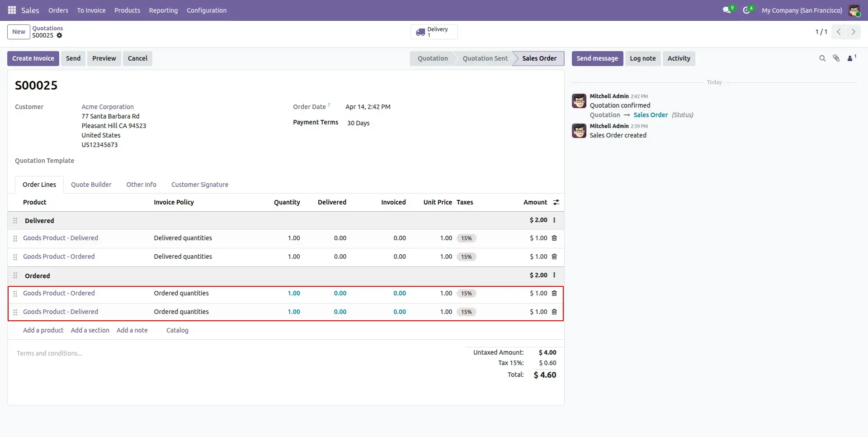Open the apps grid menu icon
Viewport: 868px width, 437px height.
[12, 10]
